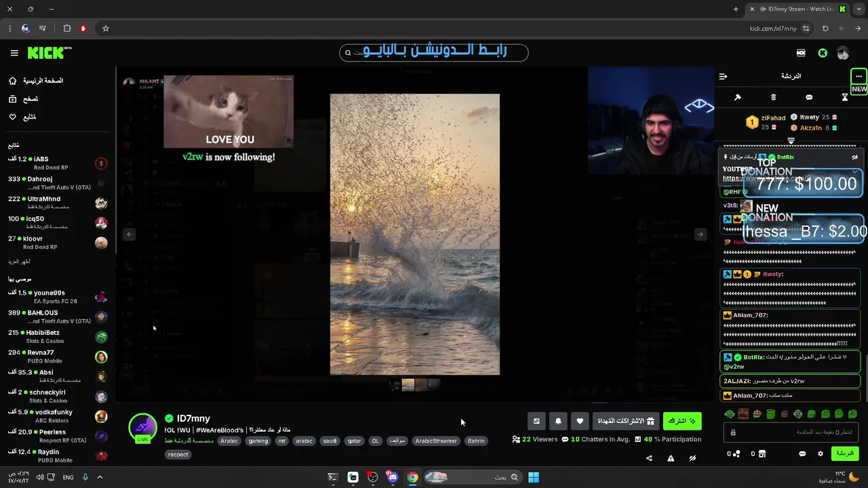The image size is (868, 488).
Task: Click the chat bubble icon beside the gear
Action: pyautogui.click(x=802, y=454)
